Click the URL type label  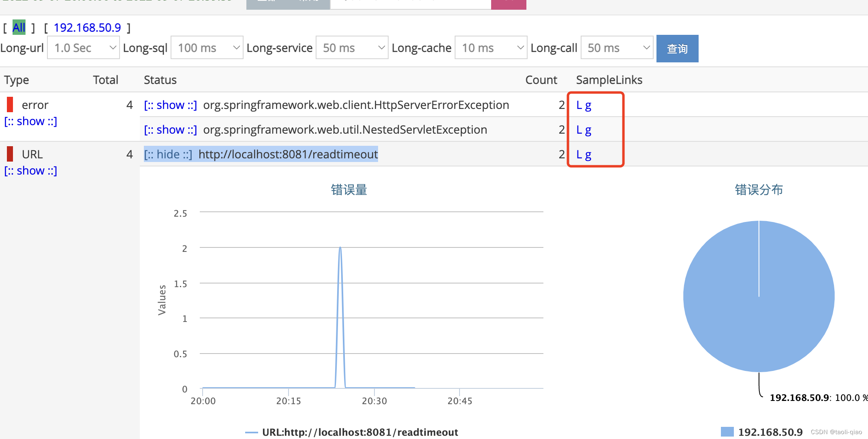pos(32,154)
